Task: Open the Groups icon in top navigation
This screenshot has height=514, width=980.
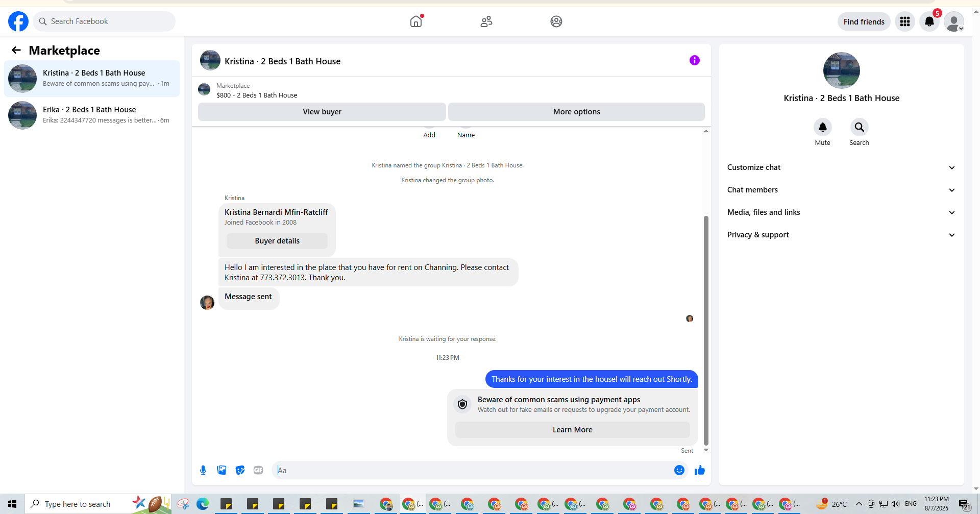Action: coord(556,21)
